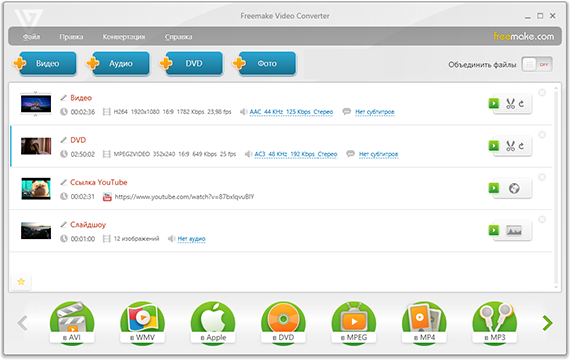
Task: Play preview of Ссылка YouTube item
Action: 494,188
